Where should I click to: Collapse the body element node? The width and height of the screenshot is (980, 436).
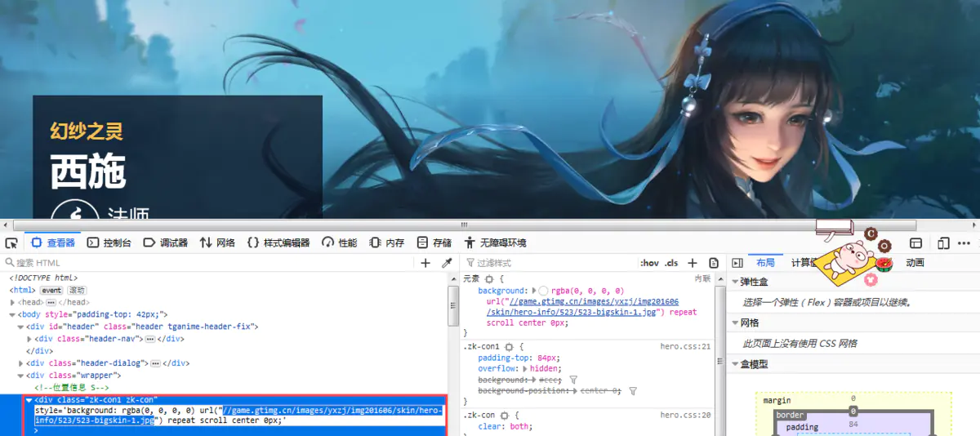tap(12, 314)
